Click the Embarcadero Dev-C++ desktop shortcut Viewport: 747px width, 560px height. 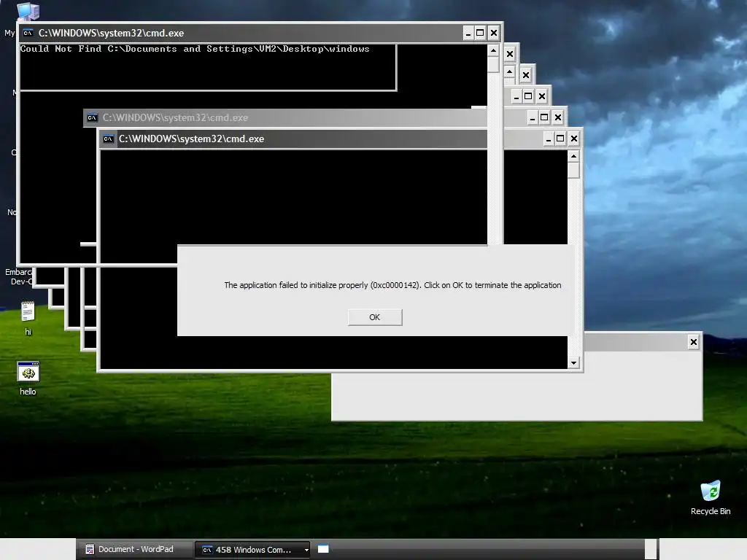[18, 276]
